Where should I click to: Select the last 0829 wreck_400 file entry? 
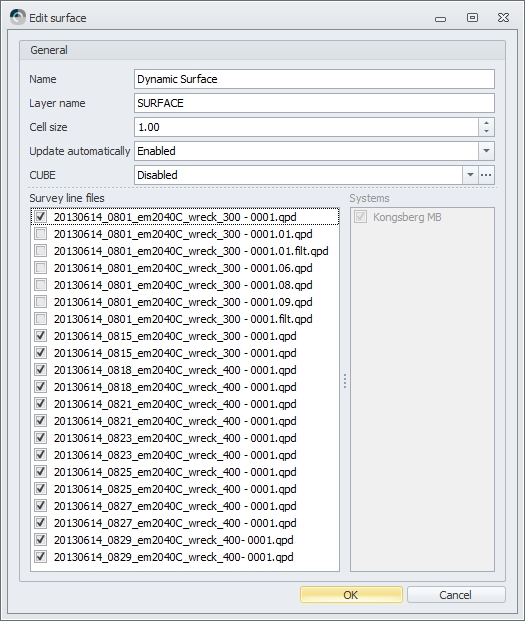173,557
